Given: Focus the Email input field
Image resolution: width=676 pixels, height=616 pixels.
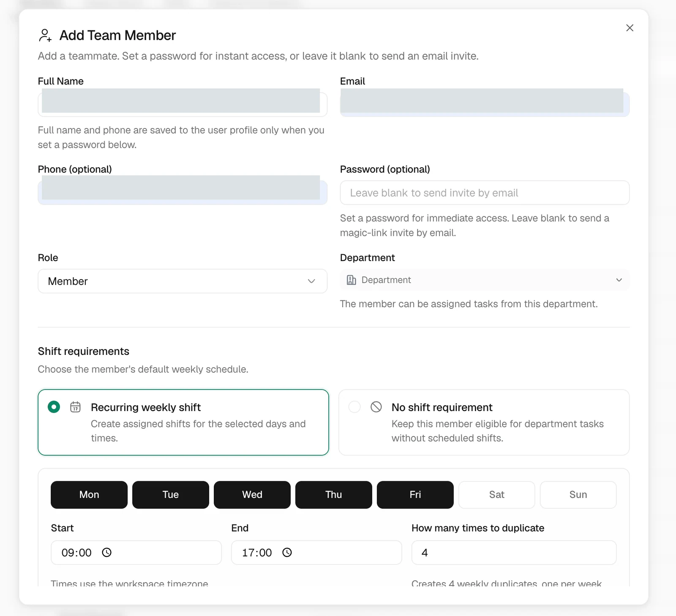Looking at the screenshot, I should 485,104.
